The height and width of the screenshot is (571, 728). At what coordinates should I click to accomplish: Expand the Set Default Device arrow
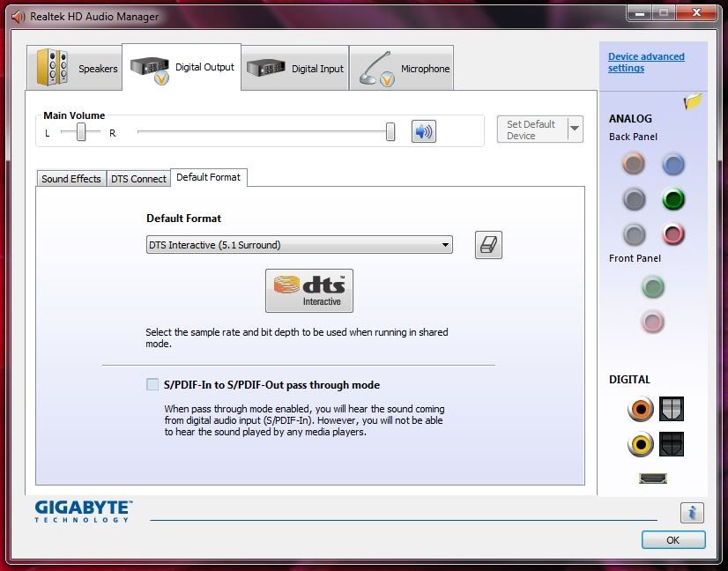click(575, 130)
